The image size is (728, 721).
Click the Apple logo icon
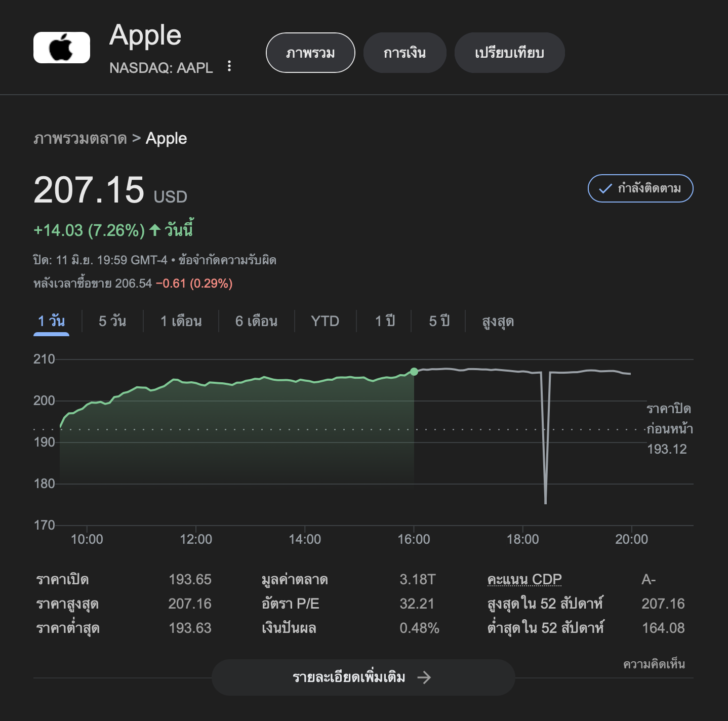tap(62, 48)
